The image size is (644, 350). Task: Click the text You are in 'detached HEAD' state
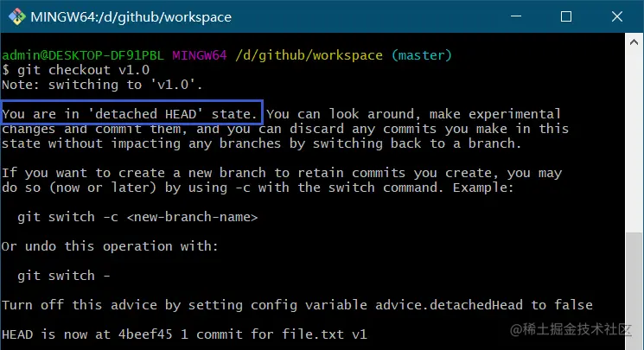[130, 114]
